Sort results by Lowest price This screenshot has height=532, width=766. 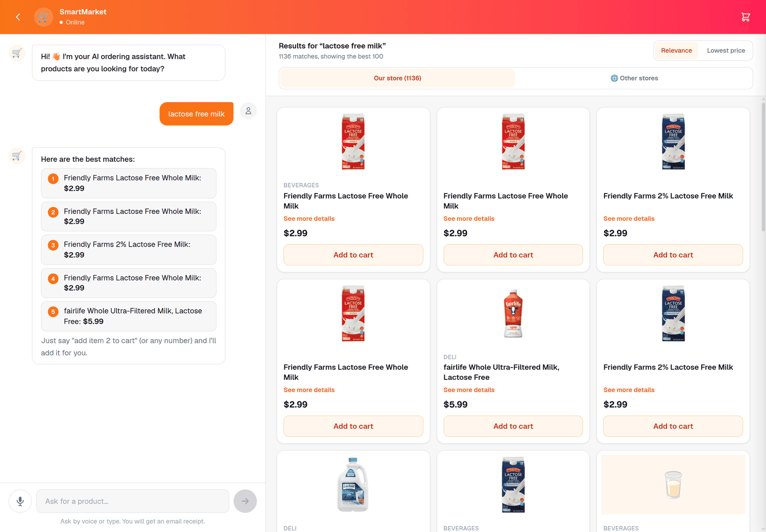726,51
